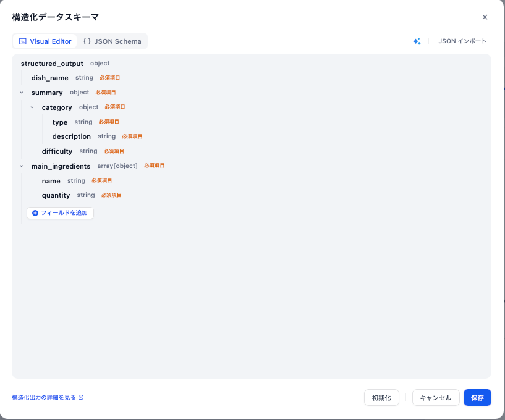Collapse the main_ingredients array node
The width and height of the screenshot is (505, 420).
pos(22,166)
